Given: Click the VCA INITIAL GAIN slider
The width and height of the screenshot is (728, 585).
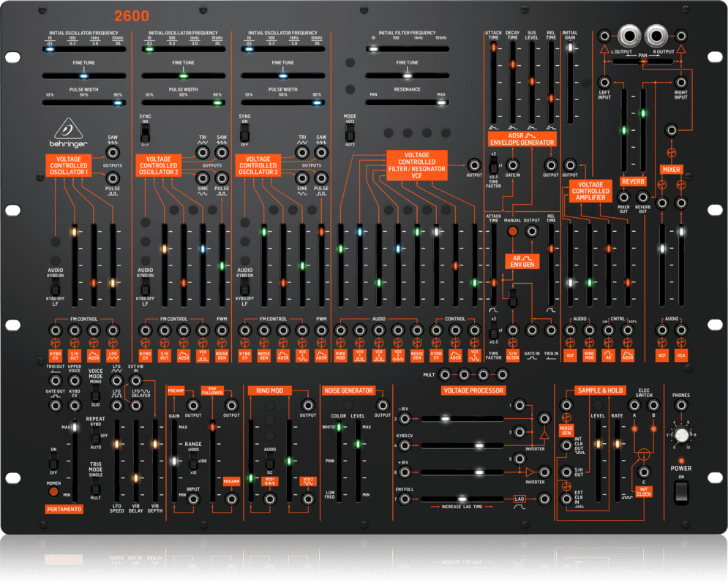Looking at the screenshot, I should tap(570, 83).
